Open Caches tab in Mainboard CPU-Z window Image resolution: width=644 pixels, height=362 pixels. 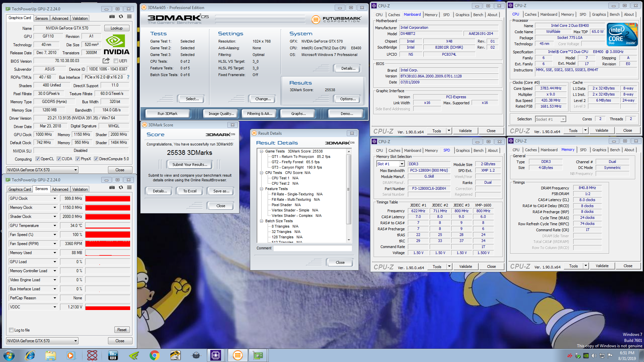[x=394, y=15]
